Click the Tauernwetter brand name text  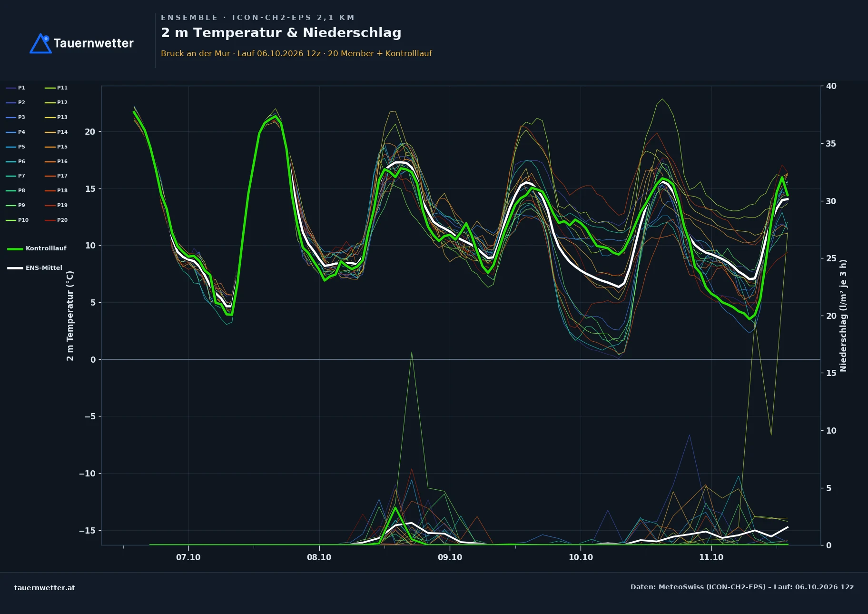pyautogui.click(x=94, y=43)
